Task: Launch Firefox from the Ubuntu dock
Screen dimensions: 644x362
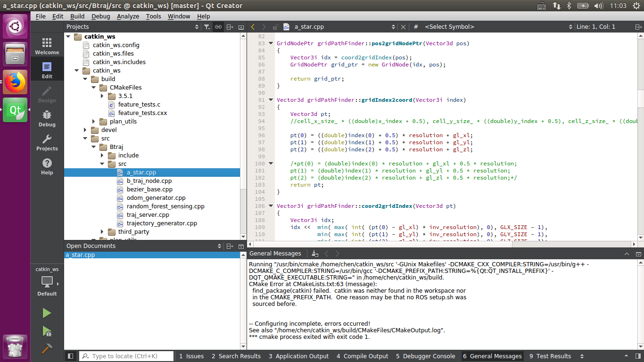Action: [x=15, y=82]
